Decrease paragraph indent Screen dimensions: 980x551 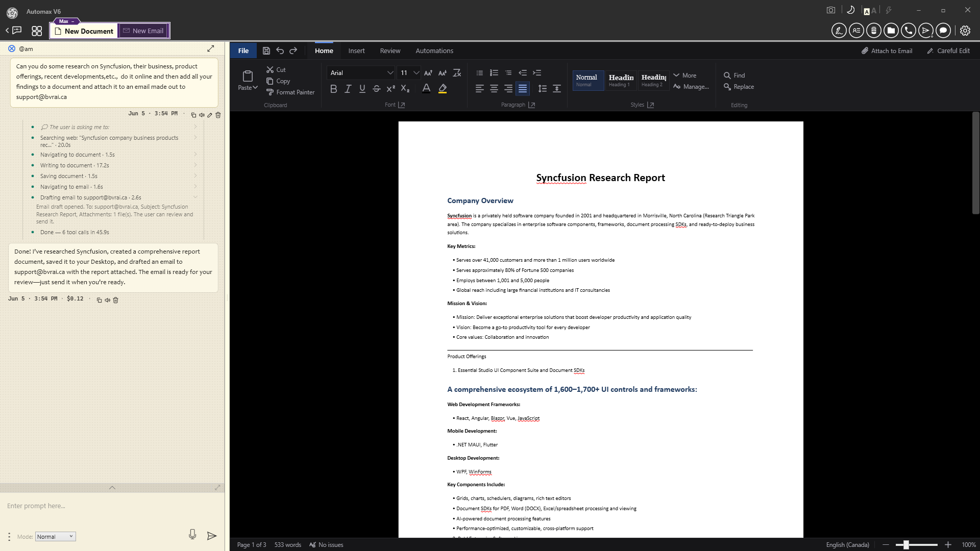[523, 73]
